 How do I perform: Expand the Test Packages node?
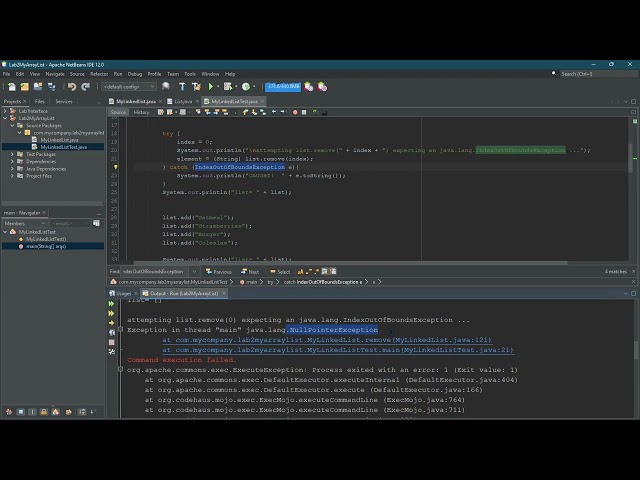click(12, 154)
